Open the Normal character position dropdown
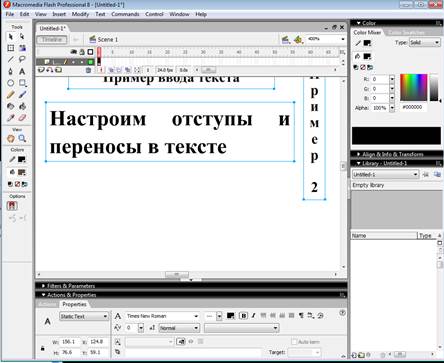This screenshot has width=444, height=363. click(179, 328)
